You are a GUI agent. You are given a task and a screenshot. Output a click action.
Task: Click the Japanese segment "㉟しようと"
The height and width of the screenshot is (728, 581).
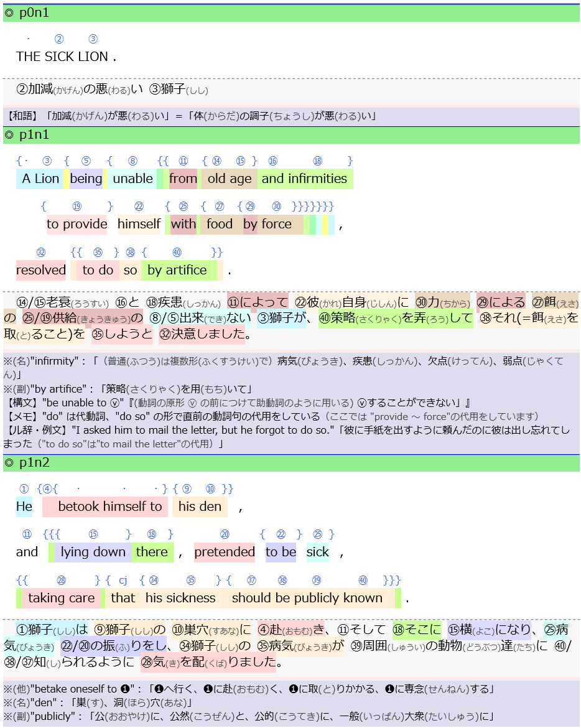click(x=122, y=334)
